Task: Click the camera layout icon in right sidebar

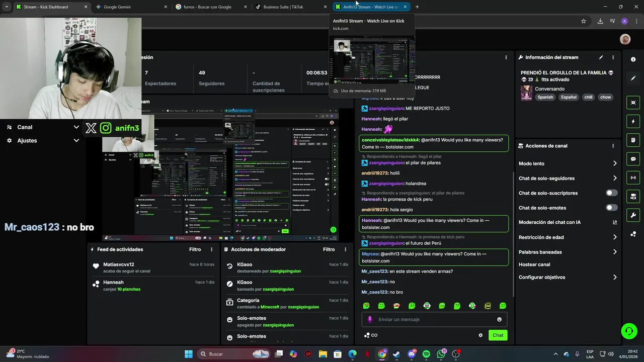Action: (x=633, y=196)
